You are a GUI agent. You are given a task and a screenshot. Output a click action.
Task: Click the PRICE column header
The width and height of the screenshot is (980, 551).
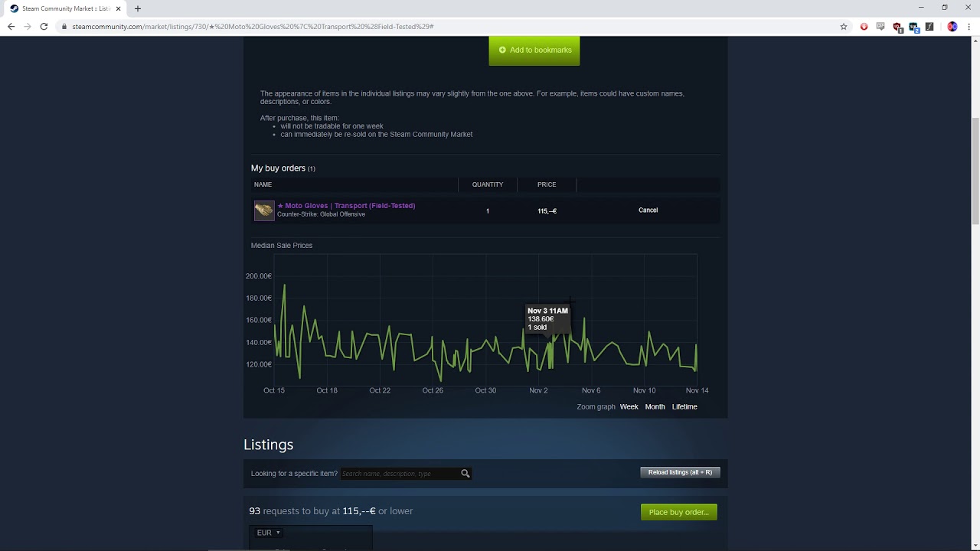(x=547, y=184)
